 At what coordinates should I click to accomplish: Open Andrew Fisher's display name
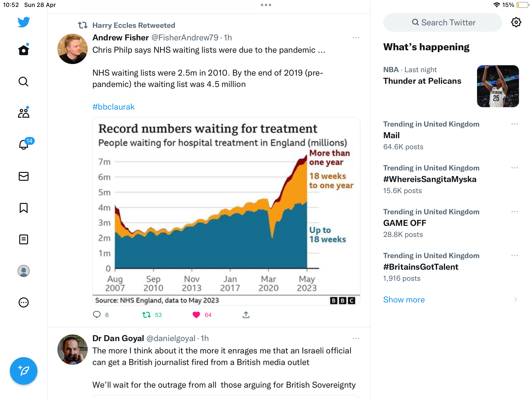coord(121,38)
